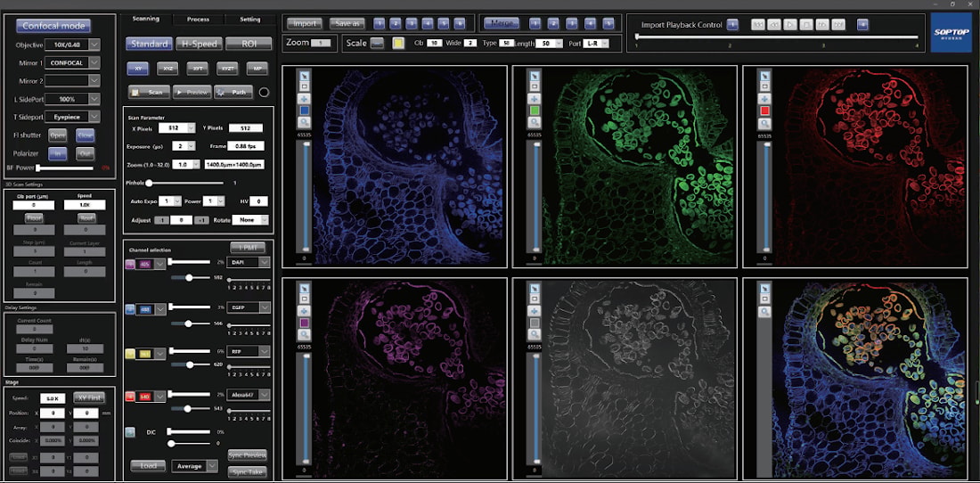This screenshot has width=980, height=483.
Task: Toggle the DIC channel on/off
Action: tap(130, 432)
